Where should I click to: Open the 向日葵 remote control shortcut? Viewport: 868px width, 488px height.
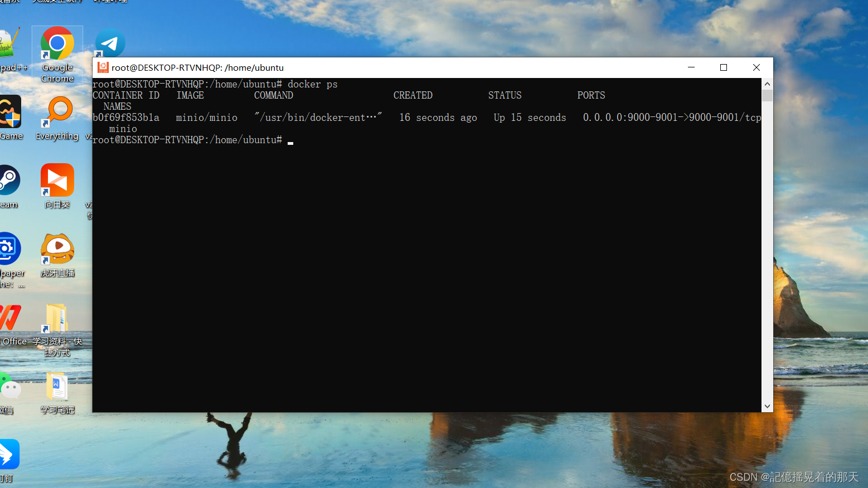(x=57, y=186)
